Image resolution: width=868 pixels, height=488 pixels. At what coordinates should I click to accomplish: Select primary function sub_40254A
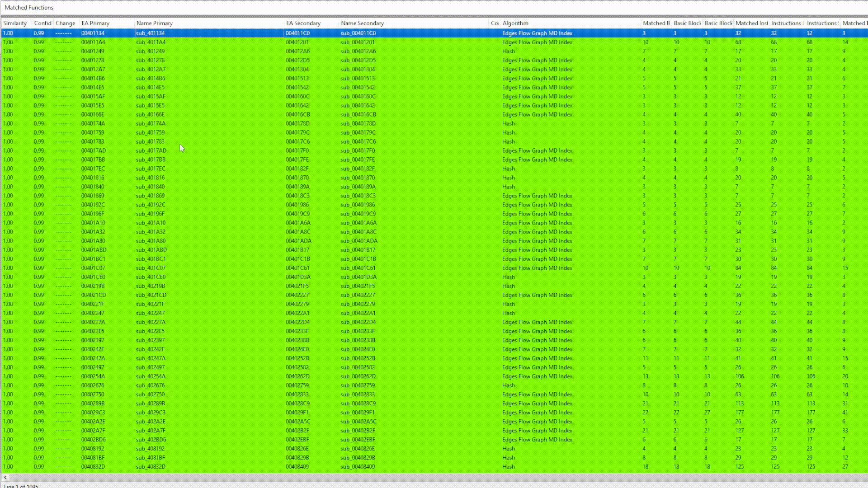tap(151, 376)
